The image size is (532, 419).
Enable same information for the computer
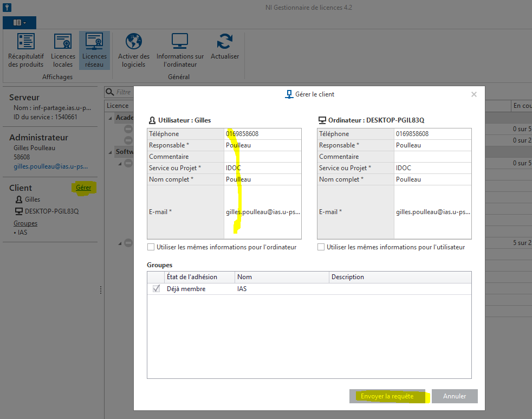coord(151,247)
